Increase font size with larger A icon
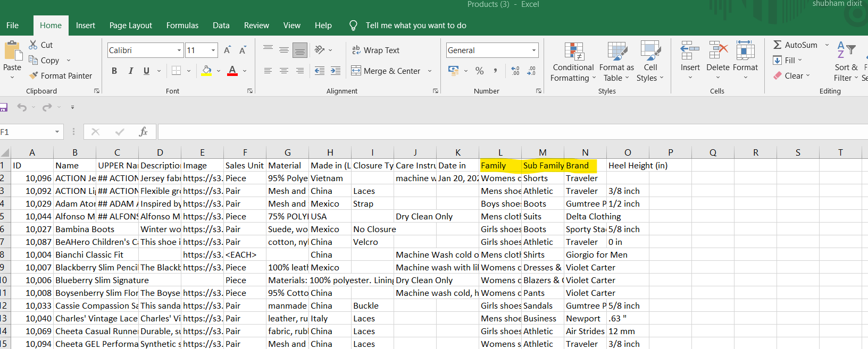 (227, 50)
